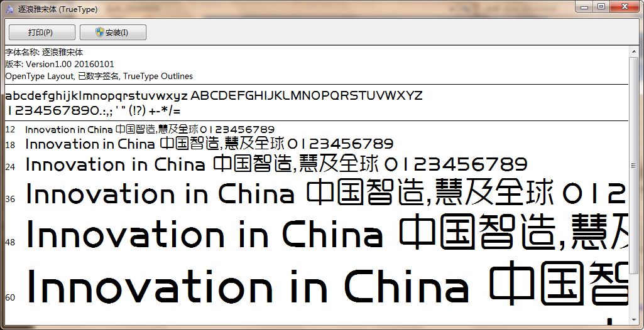This screenshot has width=644, height=330.
Task: Click the size label 18
Action: tap(10, 145)
